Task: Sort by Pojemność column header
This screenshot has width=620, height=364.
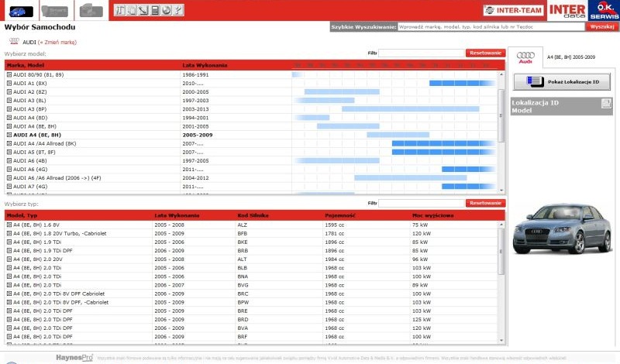Action: click(340, 215)
